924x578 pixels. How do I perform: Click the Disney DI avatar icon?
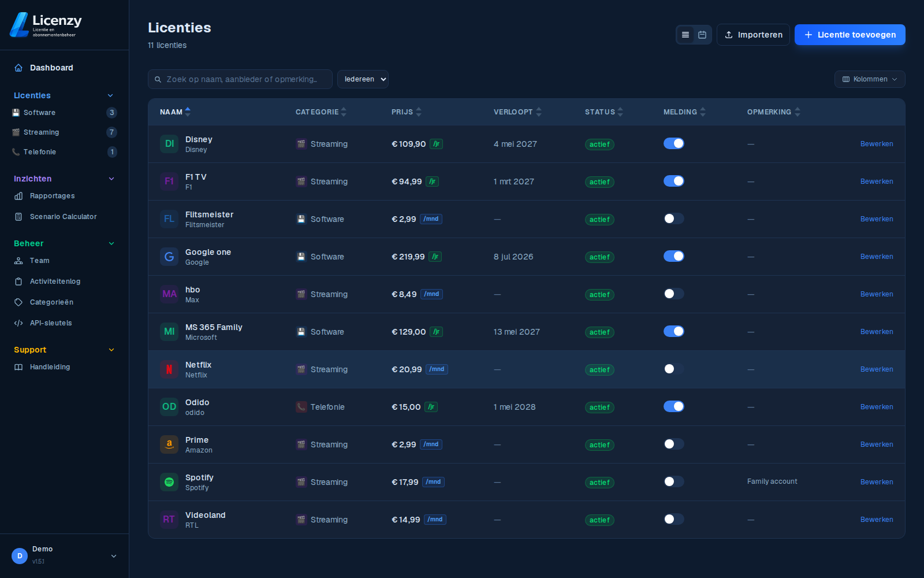click(x=169, y=144)
